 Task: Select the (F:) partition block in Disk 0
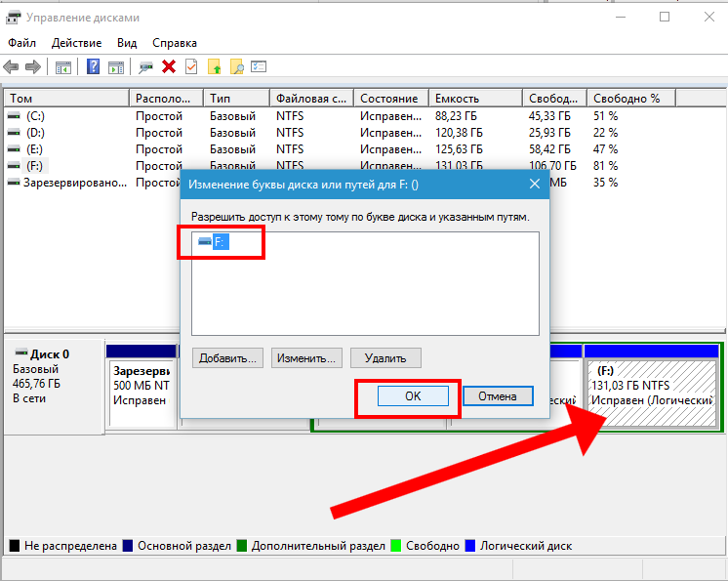651,391
